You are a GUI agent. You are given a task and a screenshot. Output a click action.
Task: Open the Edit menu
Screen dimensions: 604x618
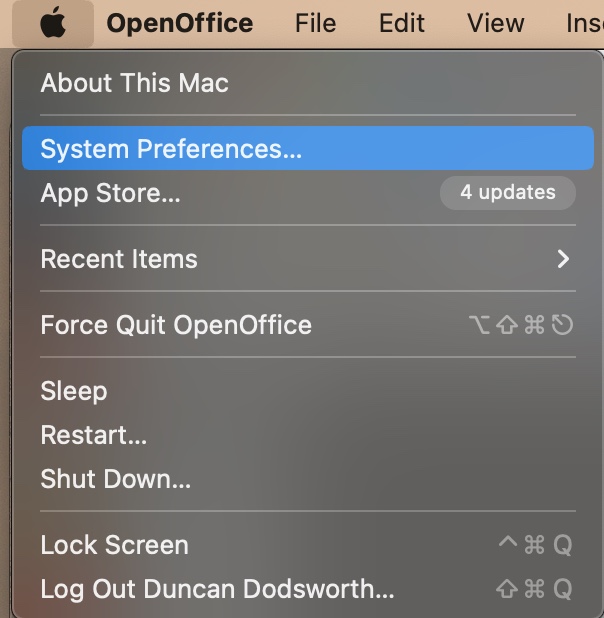click(402, 23)
